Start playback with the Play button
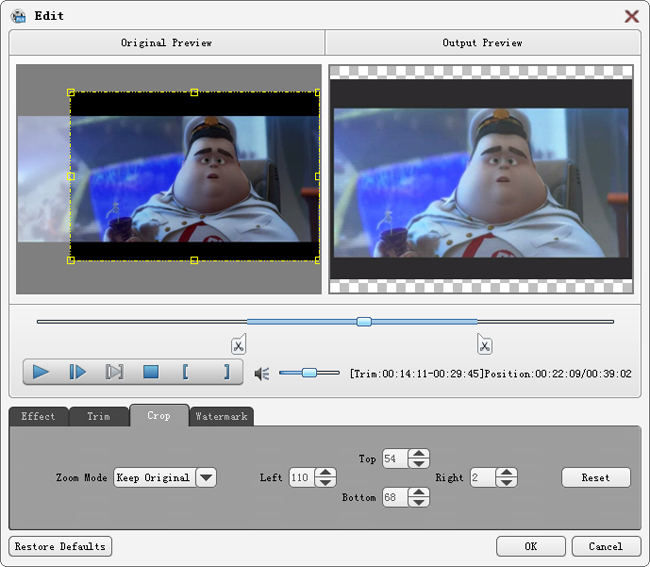Screen dimensions: 650x567 (41, 372)
